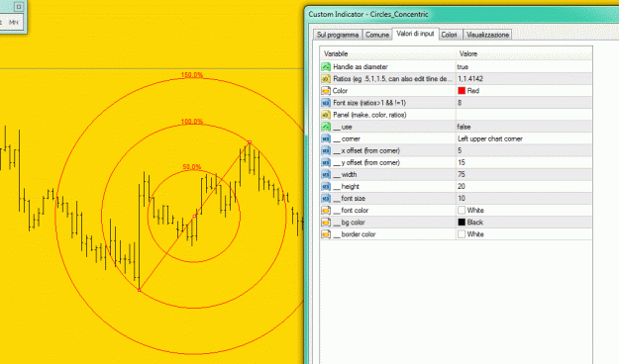
Task: Select the __border color variable label
Action: [354, 234]
